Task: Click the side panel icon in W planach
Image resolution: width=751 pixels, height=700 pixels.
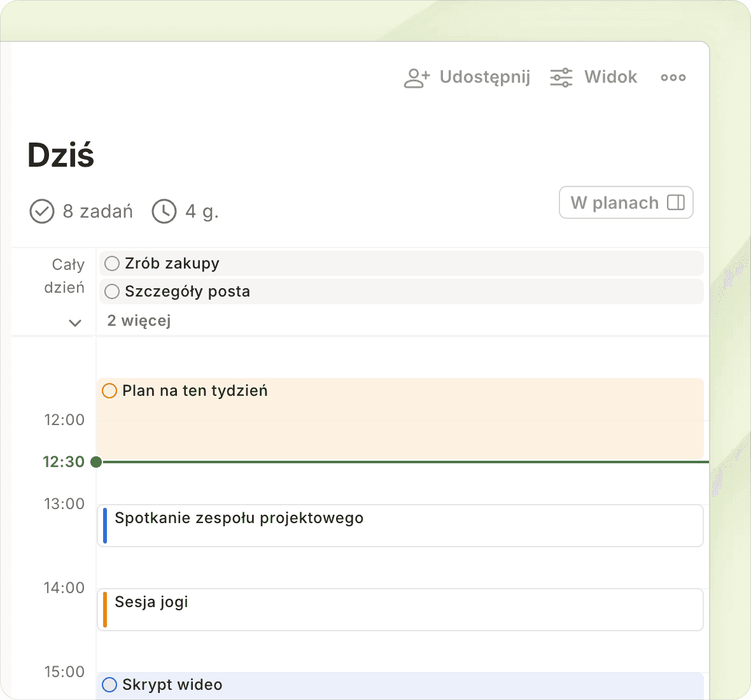Action: click(x=675, y=202)
